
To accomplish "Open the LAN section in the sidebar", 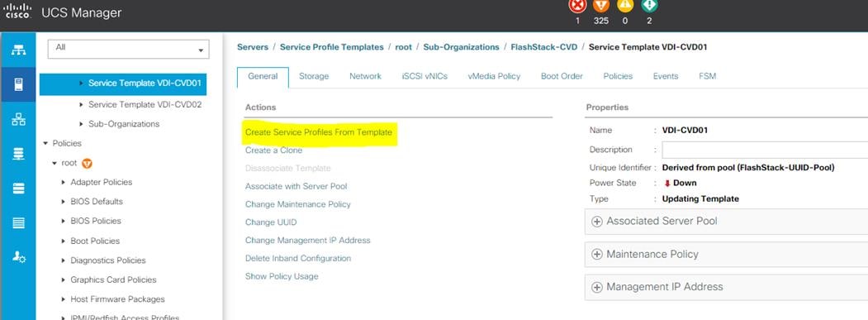I will 18,119.
